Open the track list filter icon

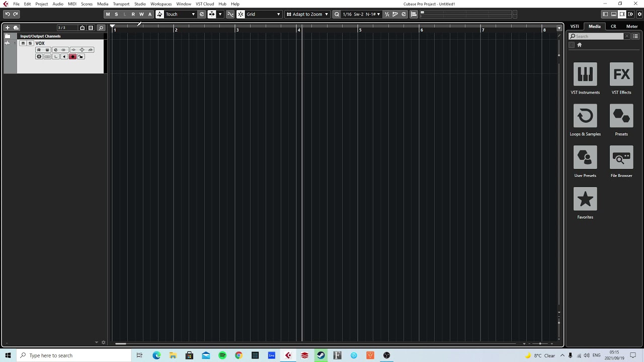pyautogui.click(x=91, y=28)
